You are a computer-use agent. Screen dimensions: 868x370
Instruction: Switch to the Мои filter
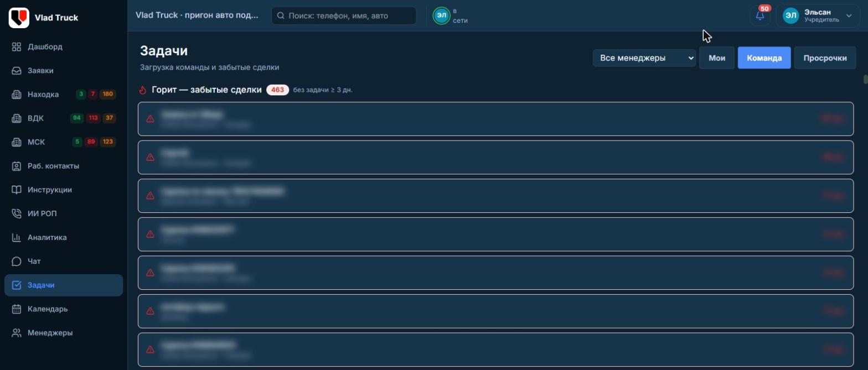tap(717, 58)
